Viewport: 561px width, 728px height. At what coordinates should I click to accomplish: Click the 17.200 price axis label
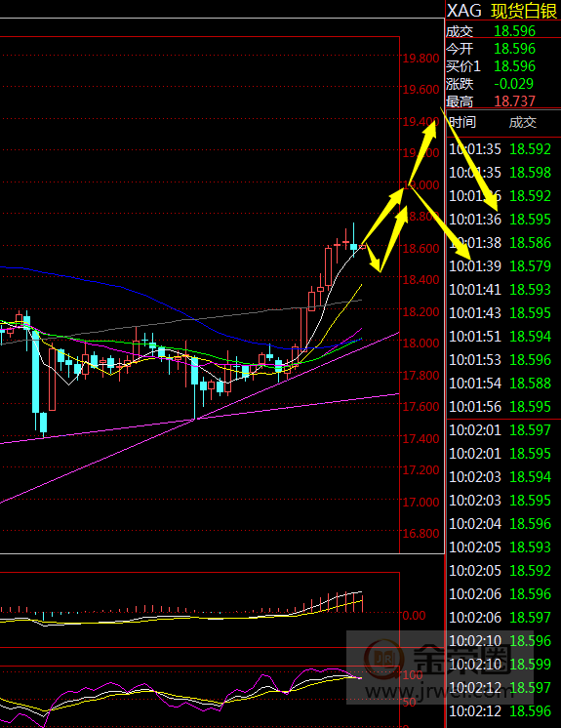[x=421, y=470]
